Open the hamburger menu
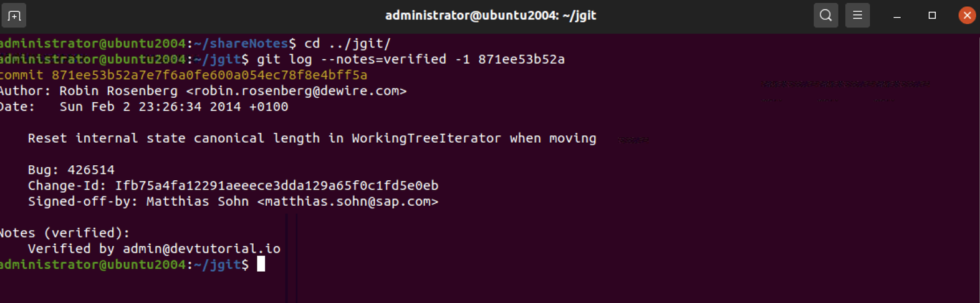The width and height of the screenshot is (980, 303). click(857, 16)
